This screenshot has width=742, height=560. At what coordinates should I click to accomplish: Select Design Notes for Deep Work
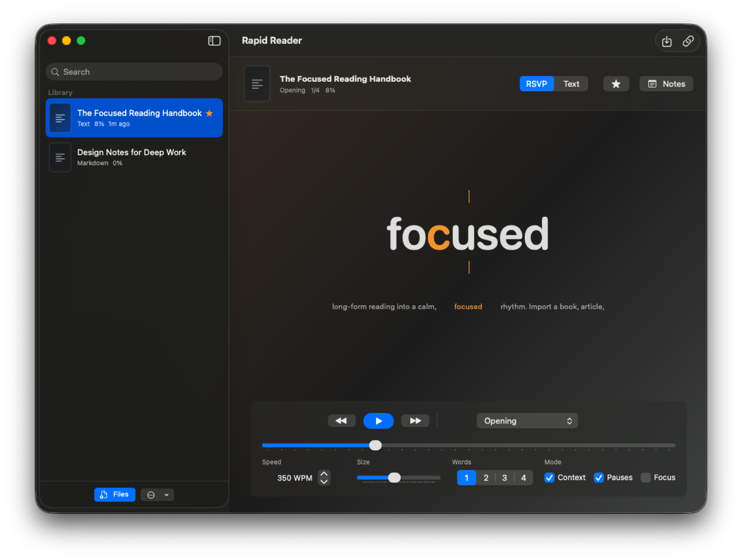(x=134, y=157)
